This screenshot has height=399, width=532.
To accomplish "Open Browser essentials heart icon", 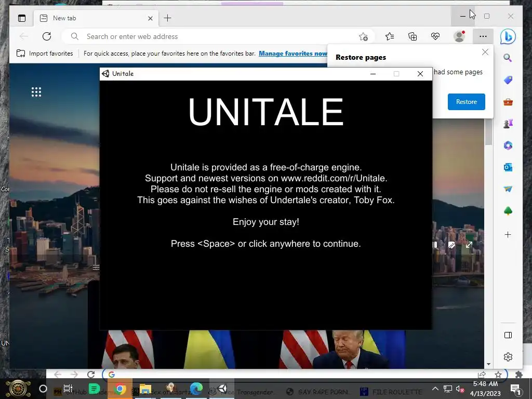I will (435, 36).
